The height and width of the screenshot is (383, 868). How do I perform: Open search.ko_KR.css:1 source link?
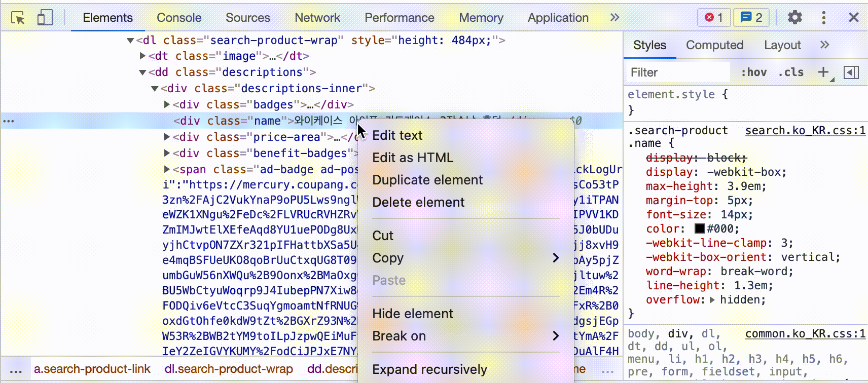(x=805, y=131)
